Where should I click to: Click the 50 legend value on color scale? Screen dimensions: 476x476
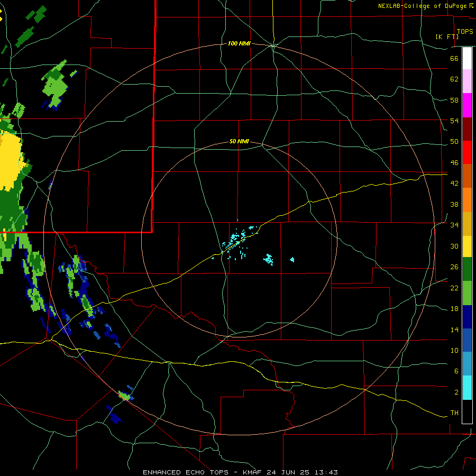(x=454, y=142)
